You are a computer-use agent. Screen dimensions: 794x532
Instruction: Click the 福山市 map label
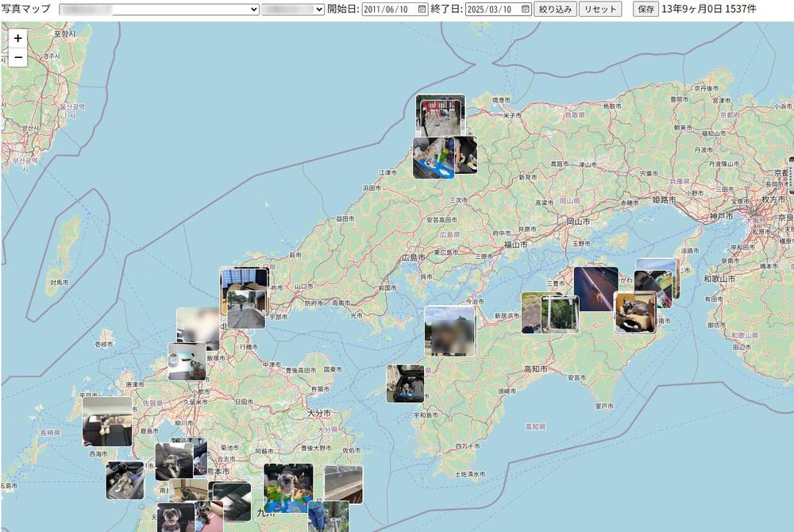[x=515, y=245]
